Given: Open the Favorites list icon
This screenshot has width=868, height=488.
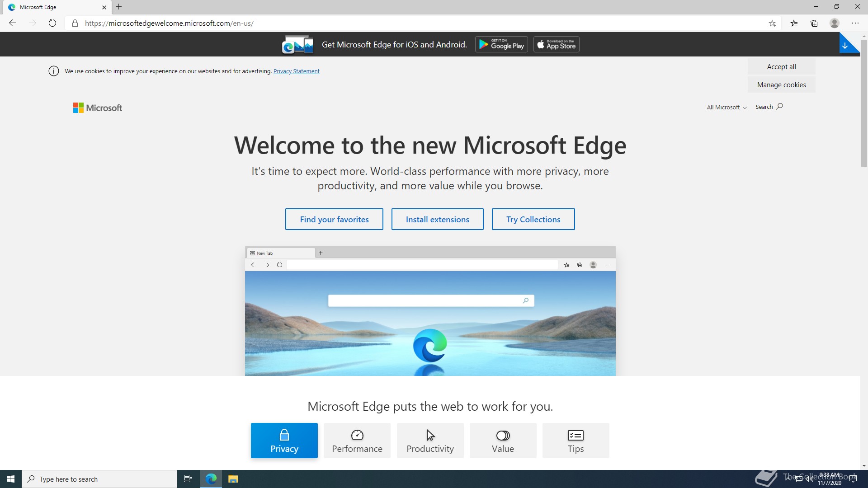Looking at the screenshot, I should tap(794, 23).
